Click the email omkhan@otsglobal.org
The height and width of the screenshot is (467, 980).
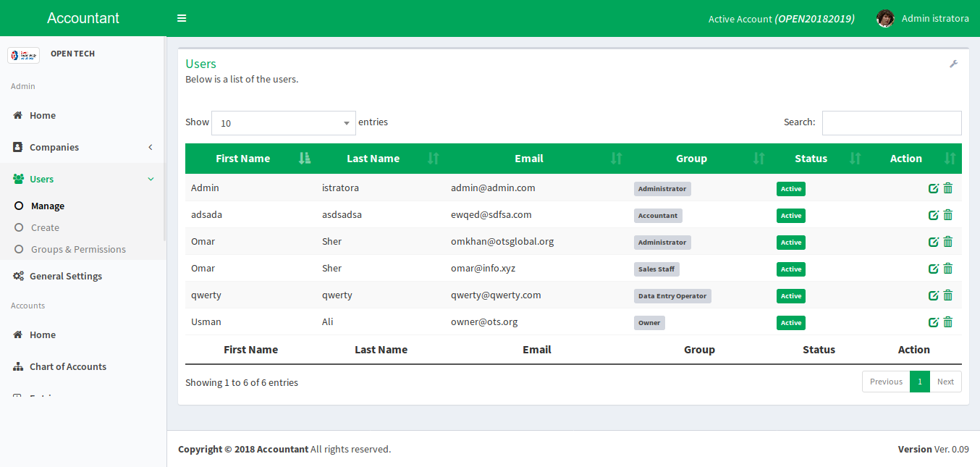click(502, 241)
